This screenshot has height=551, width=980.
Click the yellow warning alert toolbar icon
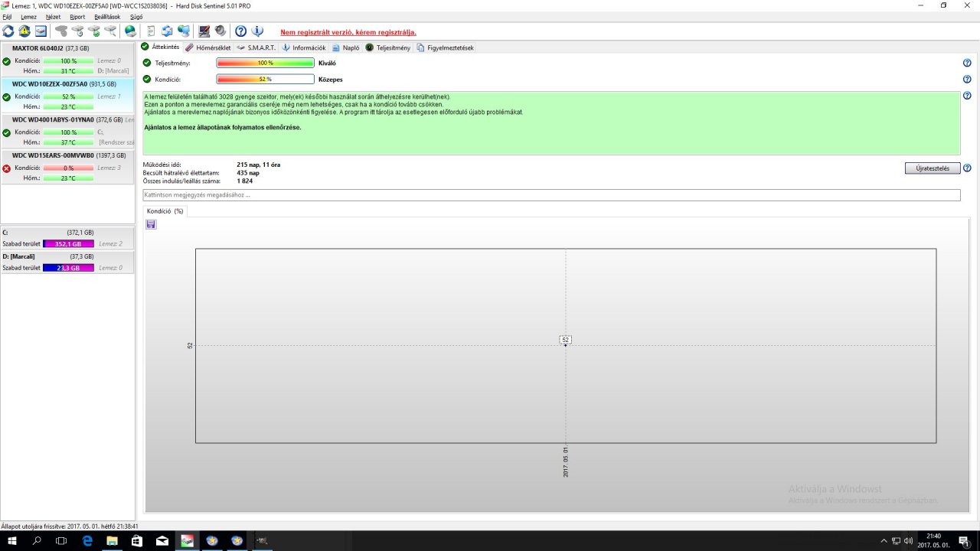[x=24, y=31]
